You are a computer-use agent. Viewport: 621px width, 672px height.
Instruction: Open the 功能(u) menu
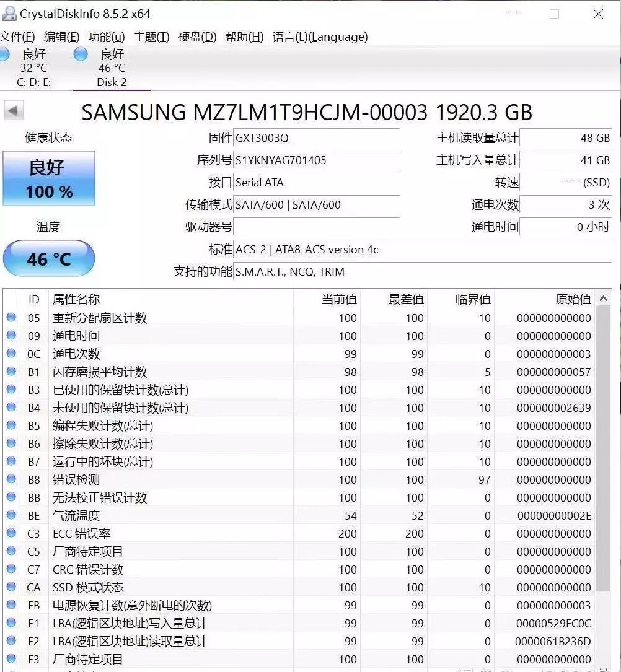point(107,37)
